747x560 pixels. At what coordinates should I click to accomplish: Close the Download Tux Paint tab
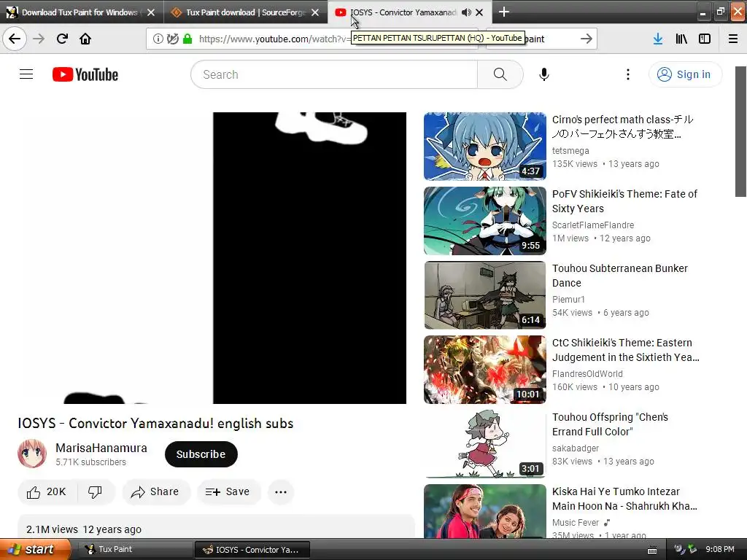click(151, 12)
